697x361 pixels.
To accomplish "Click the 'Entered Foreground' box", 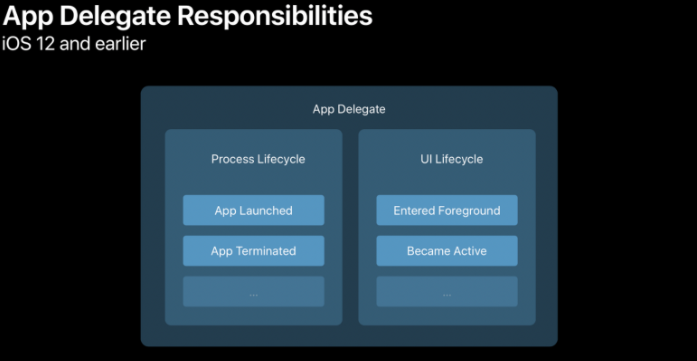I will click(x=447, y=210).
